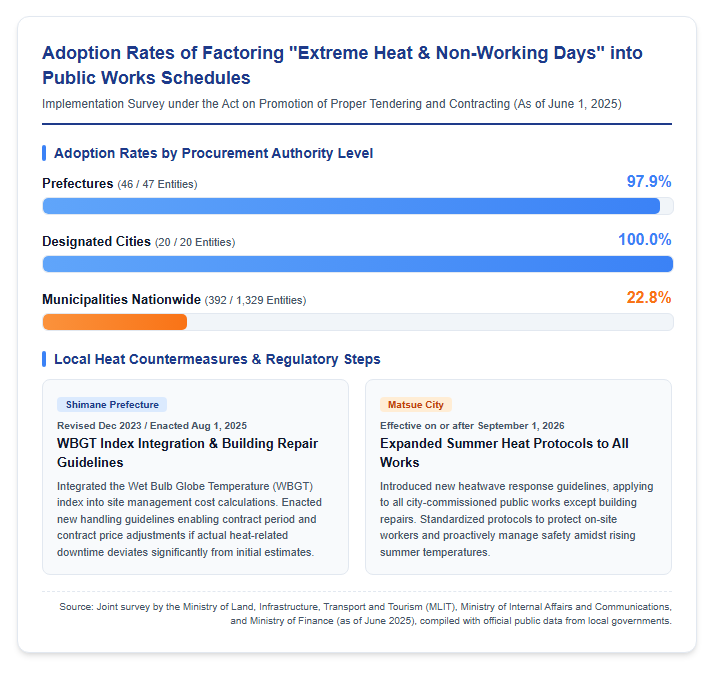
Task: Click the Local Heat Countermeasures section heading
Action: pos(217,359)
